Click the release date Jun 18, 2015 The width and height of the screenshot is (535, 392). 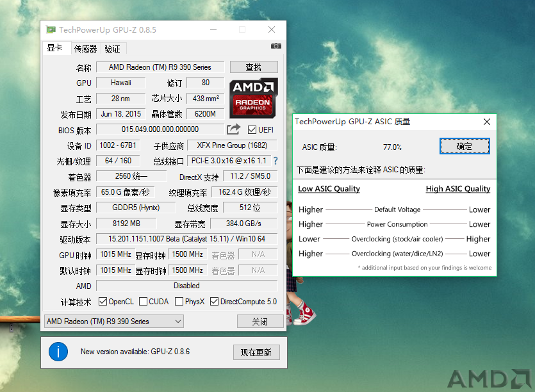[x=121, y=114]
